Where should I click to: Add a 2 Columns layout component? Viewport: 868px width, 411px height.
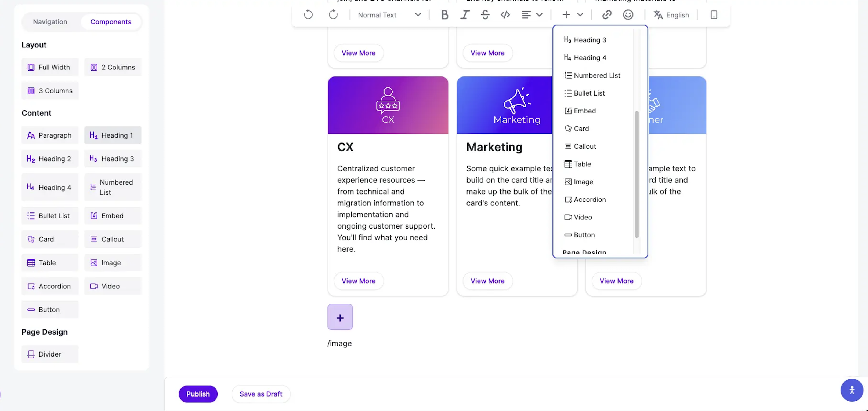click(113, 67)
